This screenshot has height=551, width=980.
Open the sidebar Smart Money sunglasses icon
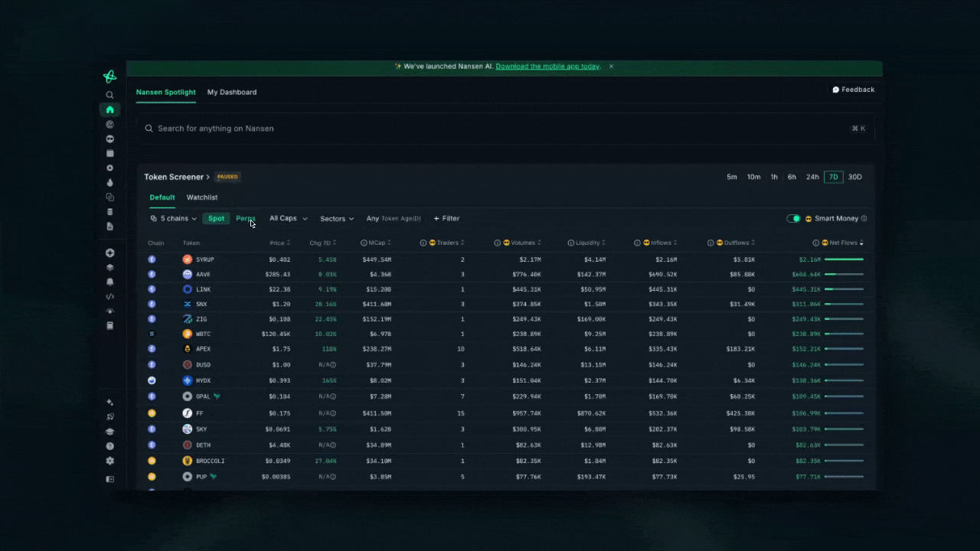[109, 139]
